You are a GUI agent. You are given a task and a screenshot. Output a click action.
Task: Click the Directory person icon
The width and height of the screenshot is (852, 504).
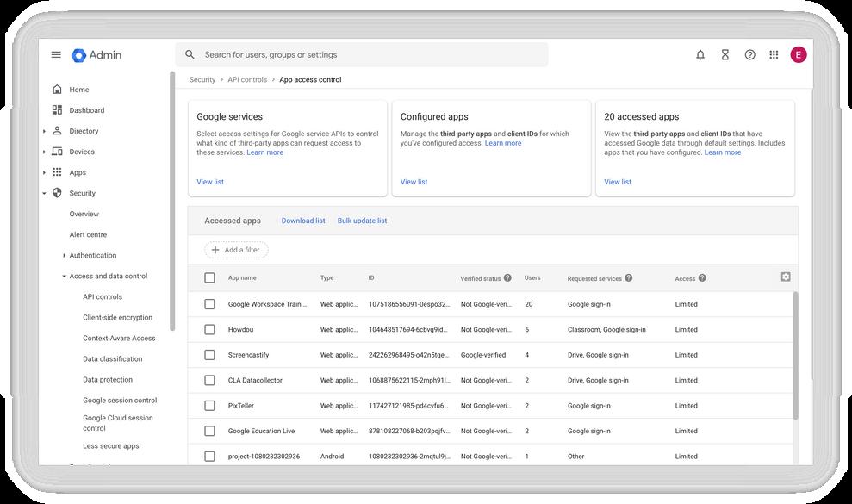(x=57, y=130)
